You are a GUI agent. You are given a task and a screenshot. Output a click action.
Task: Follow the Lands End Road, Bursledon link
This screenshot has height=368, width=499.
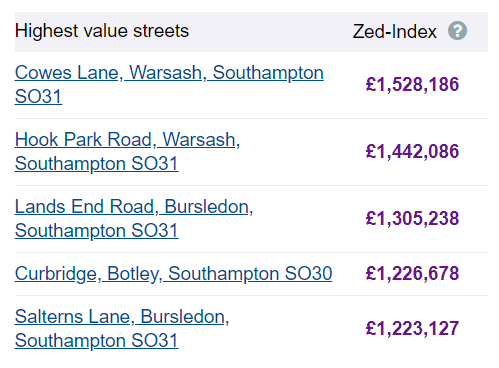[134, 218]
